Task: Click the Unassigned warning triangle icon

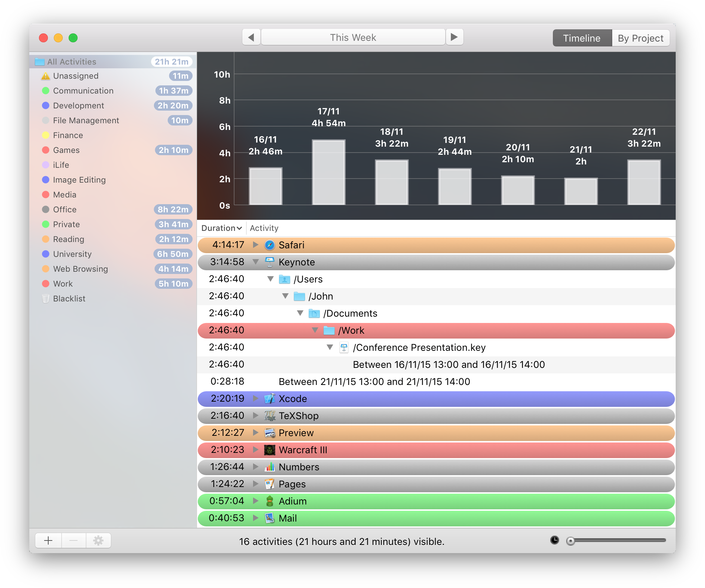Action: point(46,76)
